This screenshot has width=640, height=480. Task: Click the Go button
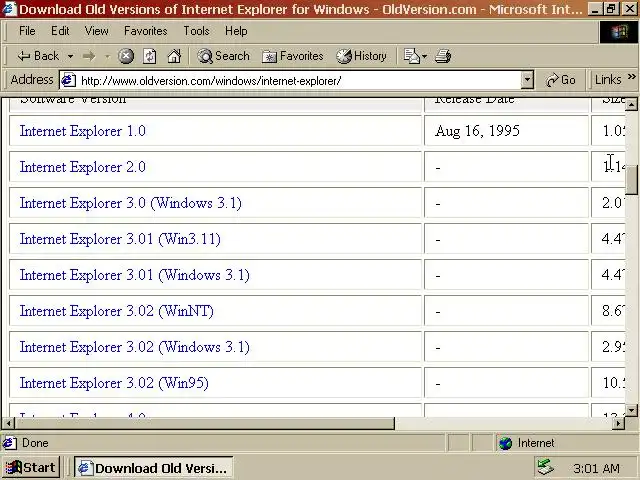(x=560, y=80)
